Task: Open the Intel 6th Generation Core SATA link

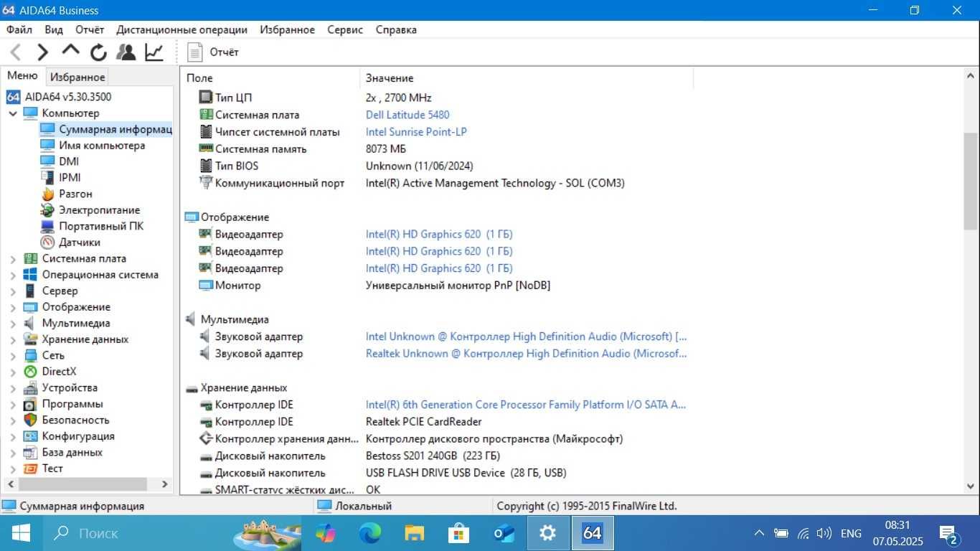Action: pos(526,405)
